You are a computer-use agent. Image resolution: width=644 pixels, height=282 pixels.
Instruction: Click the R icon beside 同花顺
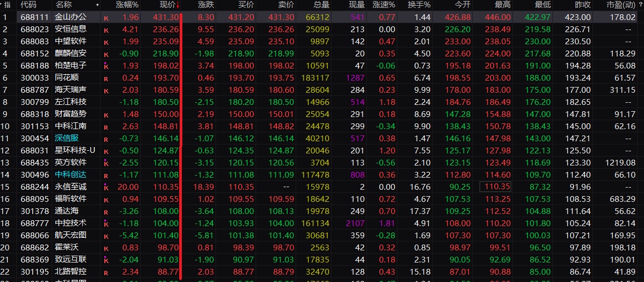(x=106, y=79)
